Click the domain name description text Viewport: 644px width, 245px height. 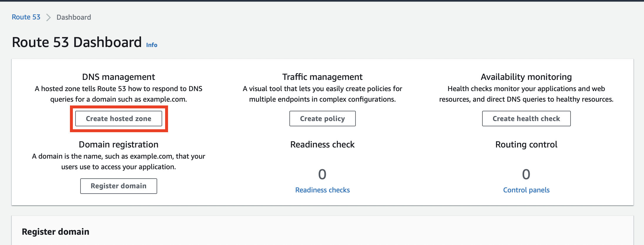click(x=119, y=162)
